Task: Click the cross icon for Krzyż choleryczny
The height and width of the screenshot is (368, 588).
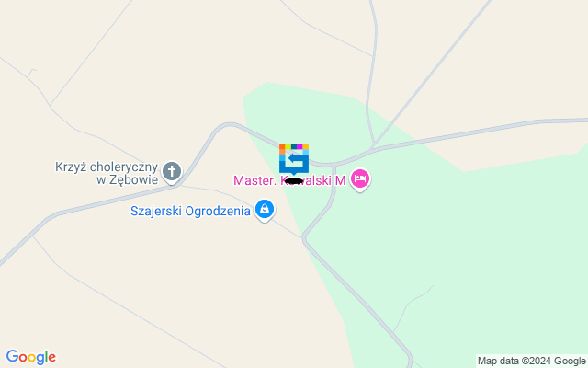Action: click(172, 172)
